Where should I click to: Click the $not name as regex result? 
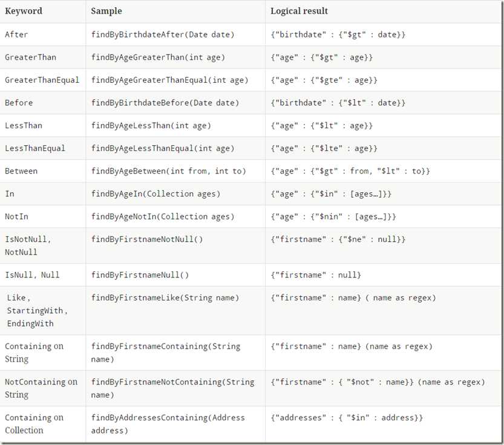tap(378, 382)
